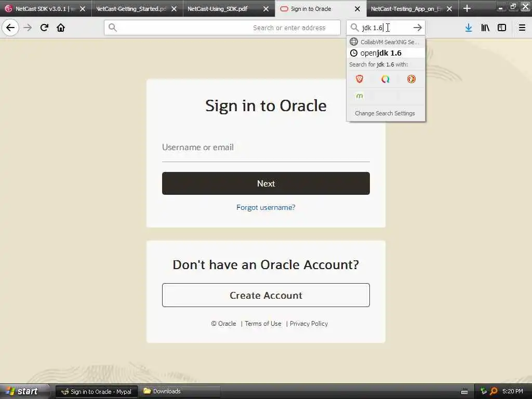Click the 5:20 PM taskbar clock
The width and height of the screenshot is (532, 399).
[x=513, y=392]
